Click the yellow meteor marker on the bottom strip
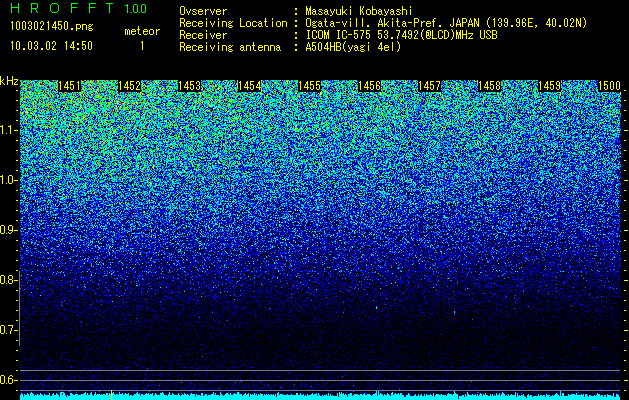The height and width of the screenshot is (400, 629). coord(112,394)
